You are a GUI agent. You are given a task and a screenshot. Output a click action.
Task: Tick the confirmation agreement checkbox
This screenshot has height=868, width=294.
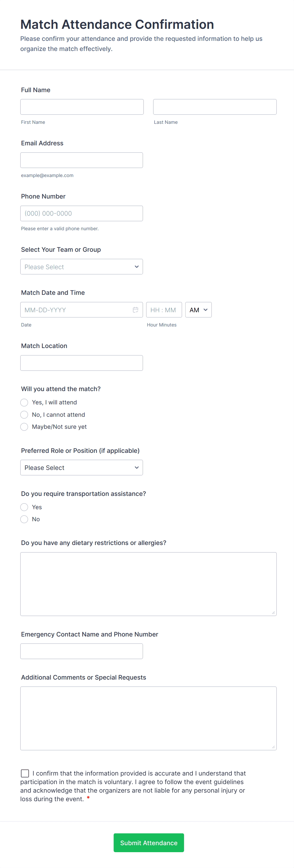25,773
